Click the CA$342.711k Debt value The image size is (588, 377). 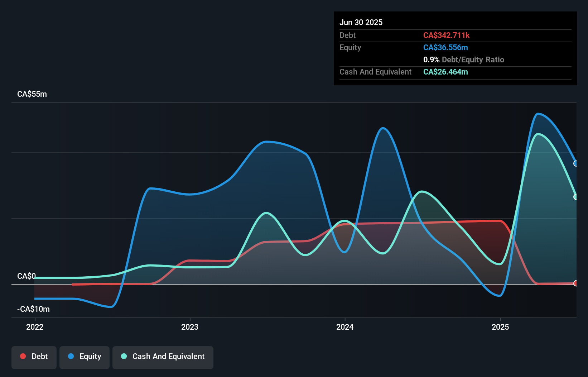[447, 35]
